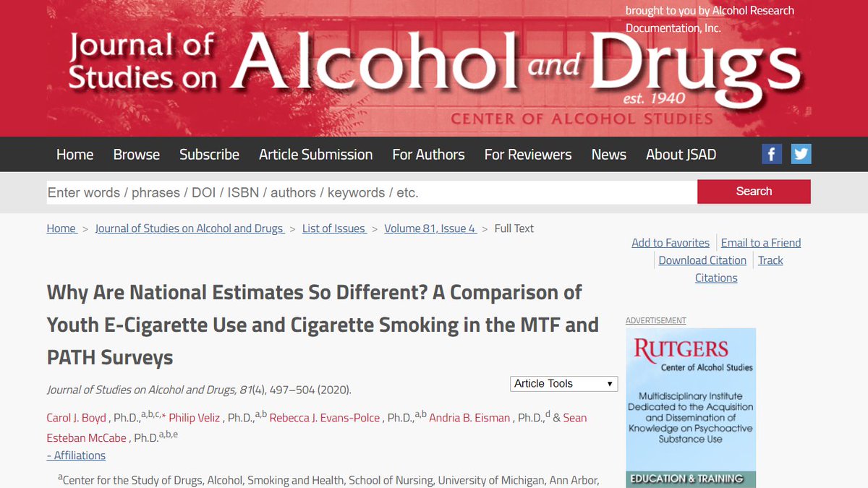Open the Home menu item

coord(75,155)
